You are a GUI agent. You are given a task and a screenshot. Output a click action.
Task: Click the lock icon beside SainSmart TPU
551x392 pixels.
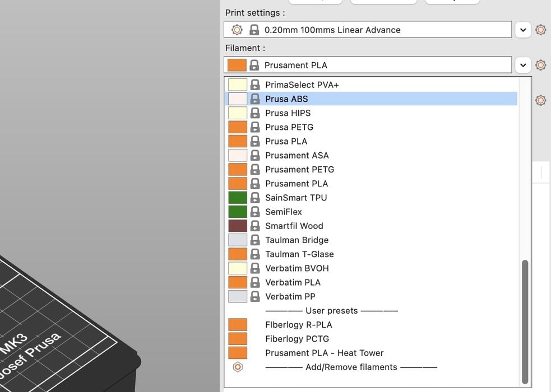[255, 198]
